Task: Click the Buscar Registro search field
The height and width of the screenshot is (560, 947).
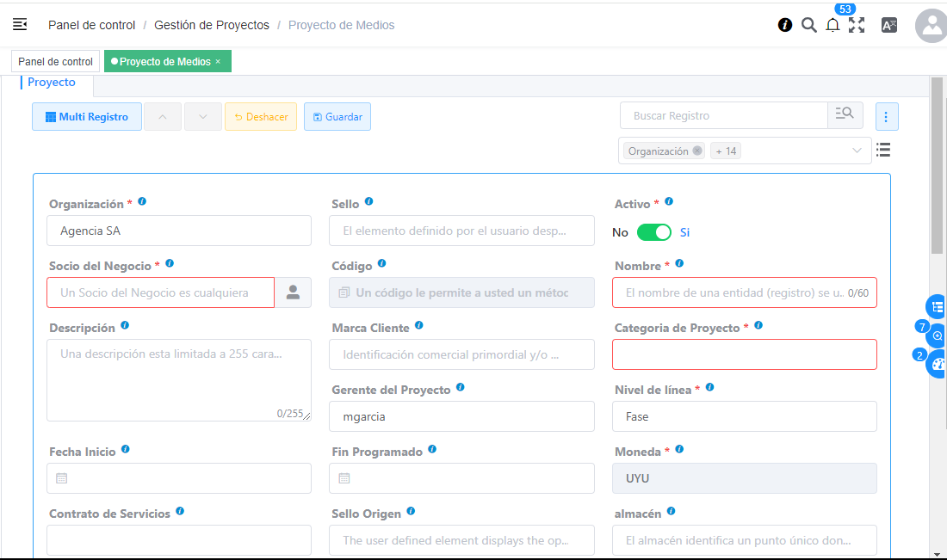Action: (723, 115)
